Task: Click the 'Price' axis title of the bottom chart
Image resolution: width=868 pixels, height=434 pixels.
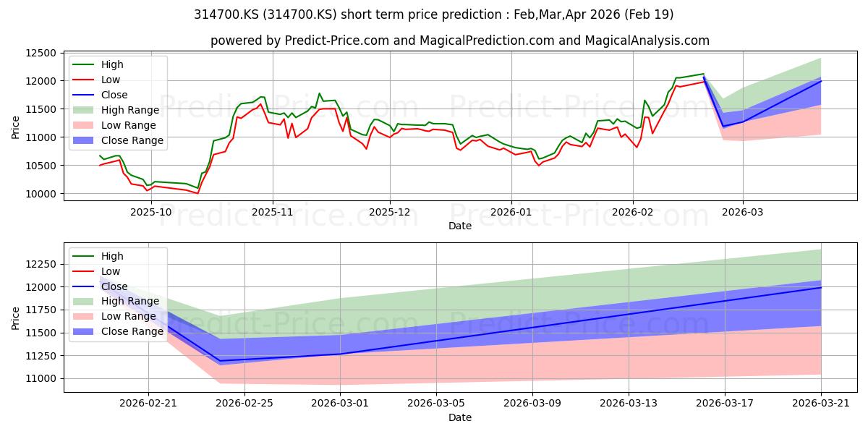Action: point(16,318)
